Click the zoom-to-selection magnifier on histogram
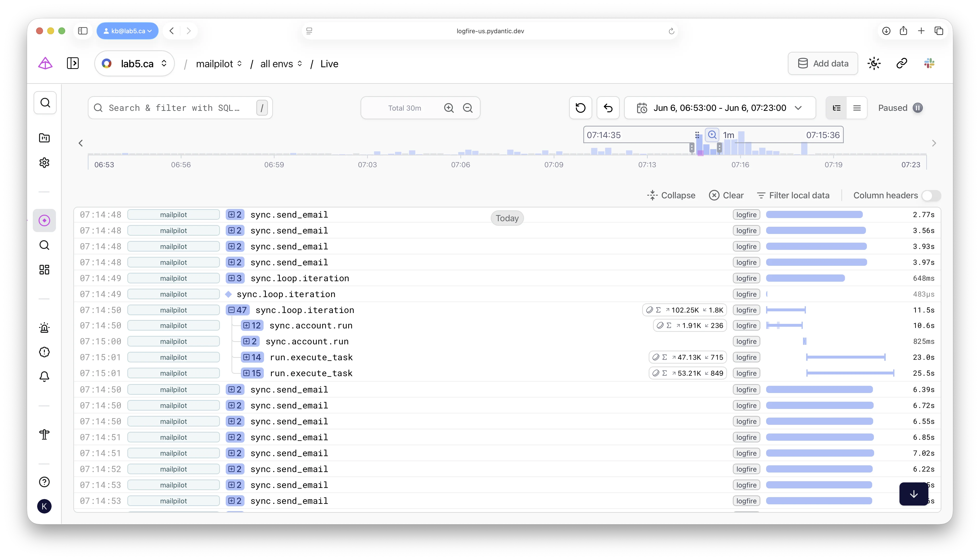This screenshot has width=980, height=560. click(712, 135)
